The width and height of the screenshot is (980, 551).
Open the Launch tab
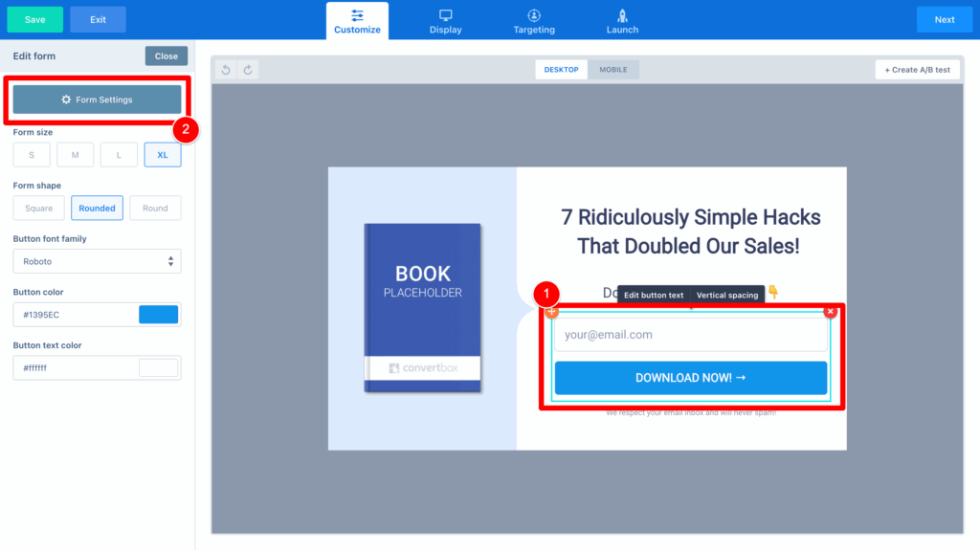click(x=622, y=20)
